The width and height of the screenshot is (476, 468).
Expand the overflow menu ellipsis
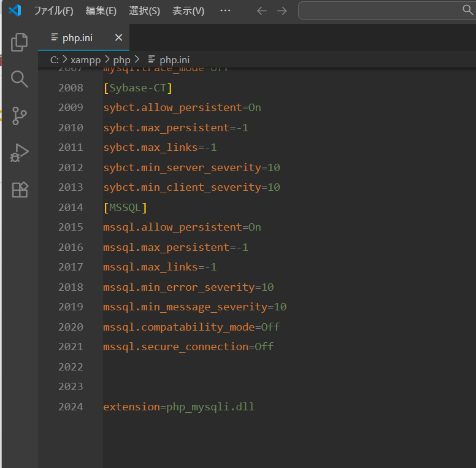(225, 11)
